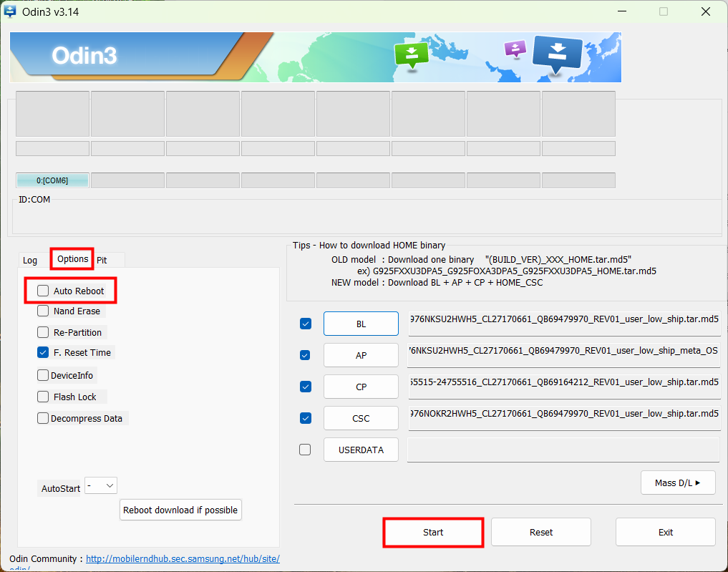Click the AP file path field
The width and height of the screenshot is (728, 572).
(564, 355)
